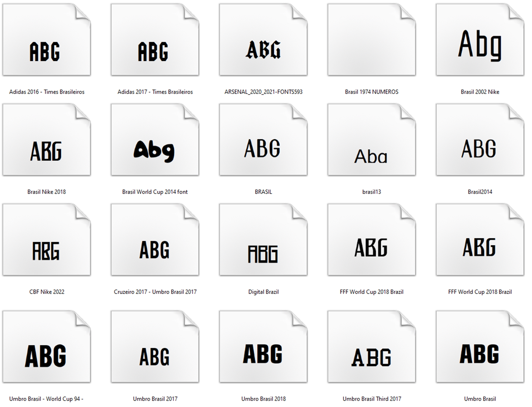
Task: Open the ARSENAL_2020_2021-FONTS593 gothic font file
Action: (263, 40)
